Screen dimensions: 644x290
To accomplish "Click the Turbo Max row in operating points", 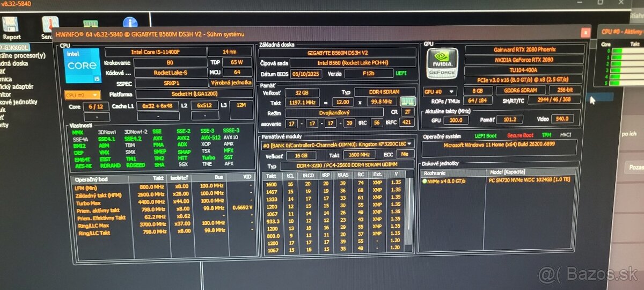I will tap(164, 201).
